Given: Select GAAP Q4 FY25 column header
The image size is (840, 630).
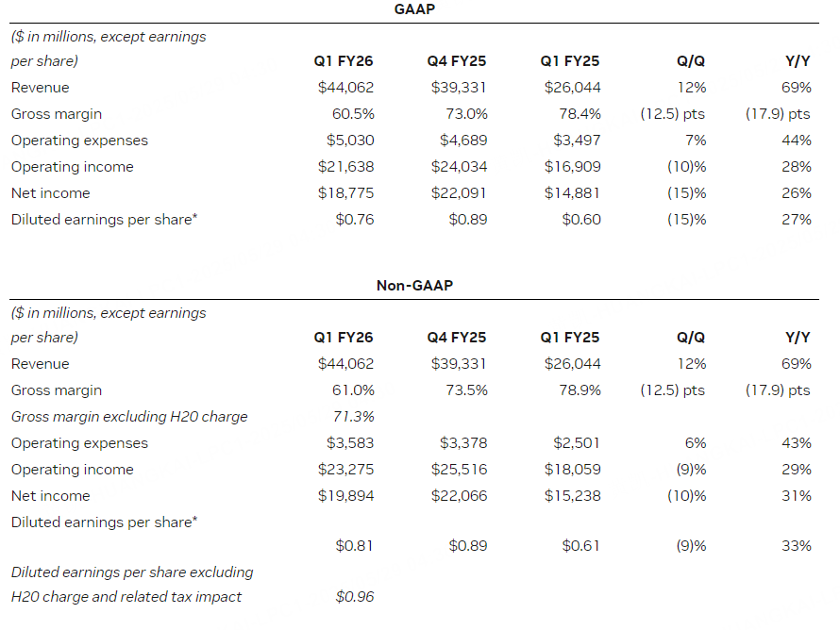Looking at the screenshot, I should pos(457,61).
